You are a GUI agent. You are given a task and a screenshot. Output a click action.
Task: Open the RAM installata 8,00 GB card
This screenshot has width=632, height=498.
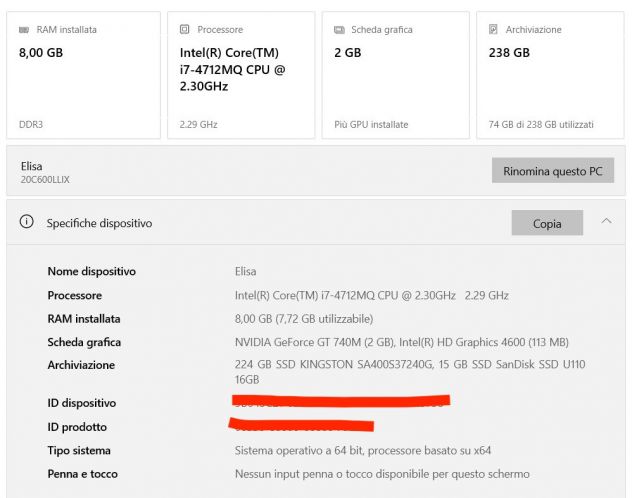click(83, 75)
